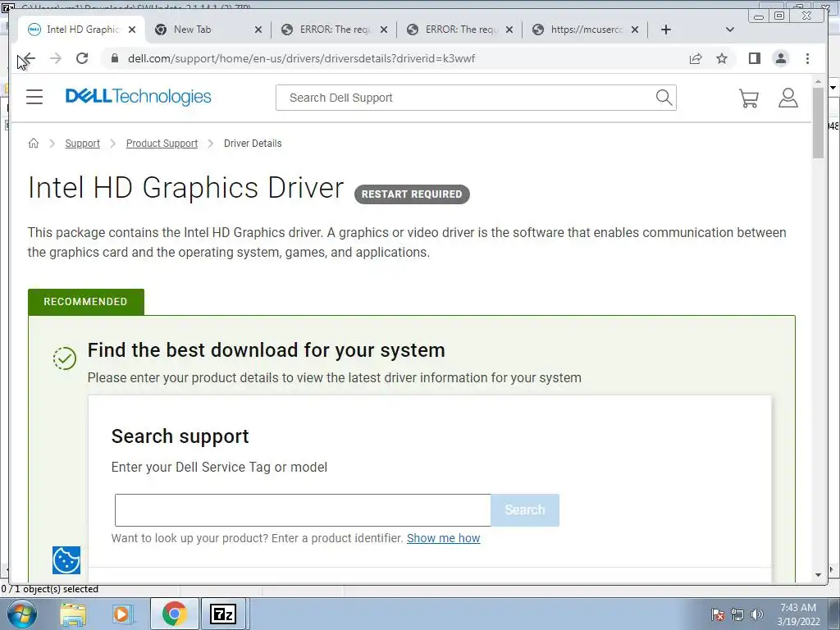
Task: Open Dell hamburger navigation menu
Action: point(34,97)
